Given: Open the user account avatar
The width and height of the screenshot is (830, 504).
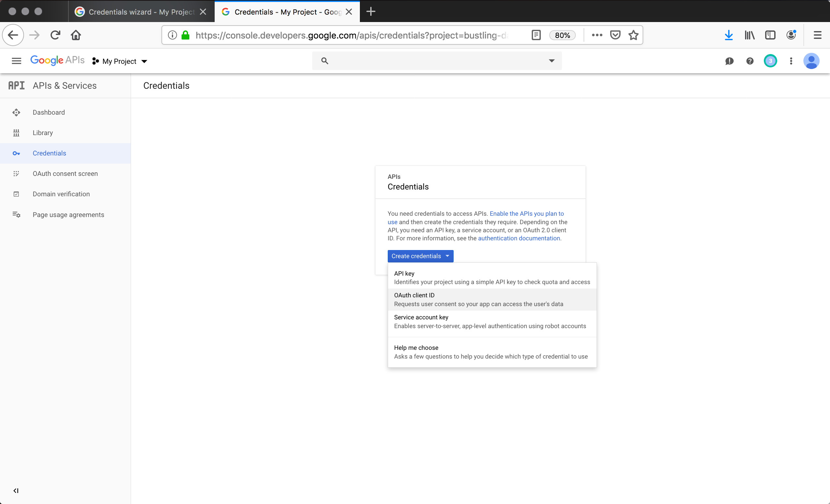Looking at the screenshot, I should point(811,61).
